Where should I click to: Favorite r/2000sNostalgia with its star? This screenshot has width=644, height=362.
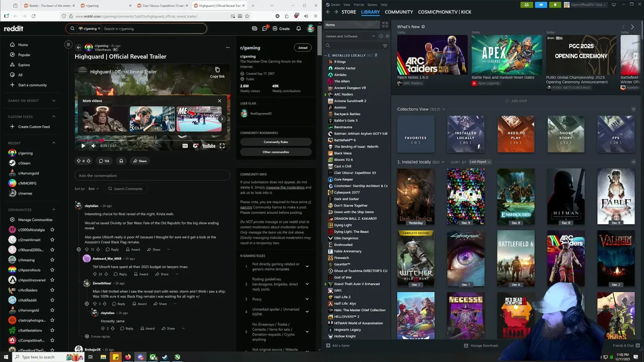coord(52,230)
